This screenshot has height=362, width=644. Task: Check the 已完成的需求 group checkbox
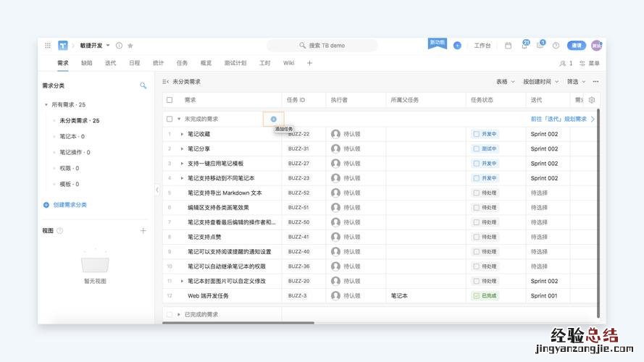tap(170, 314)
